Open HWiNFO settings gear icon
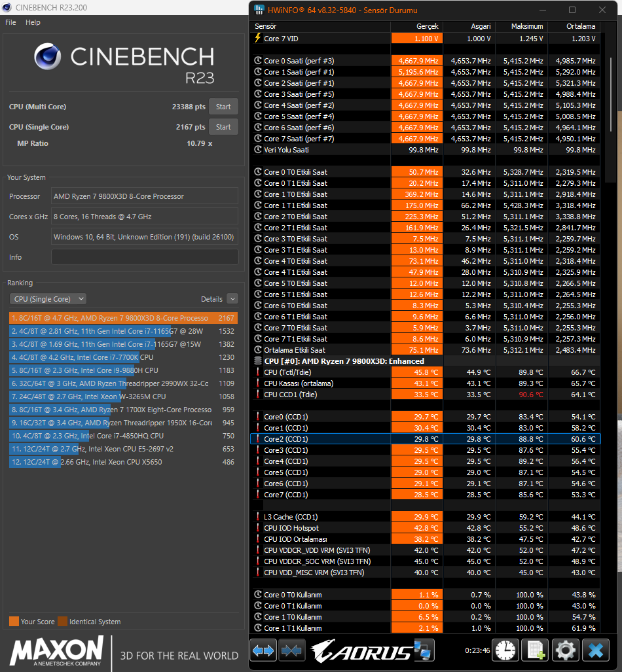The image size is (622, 672). (566, 650)
